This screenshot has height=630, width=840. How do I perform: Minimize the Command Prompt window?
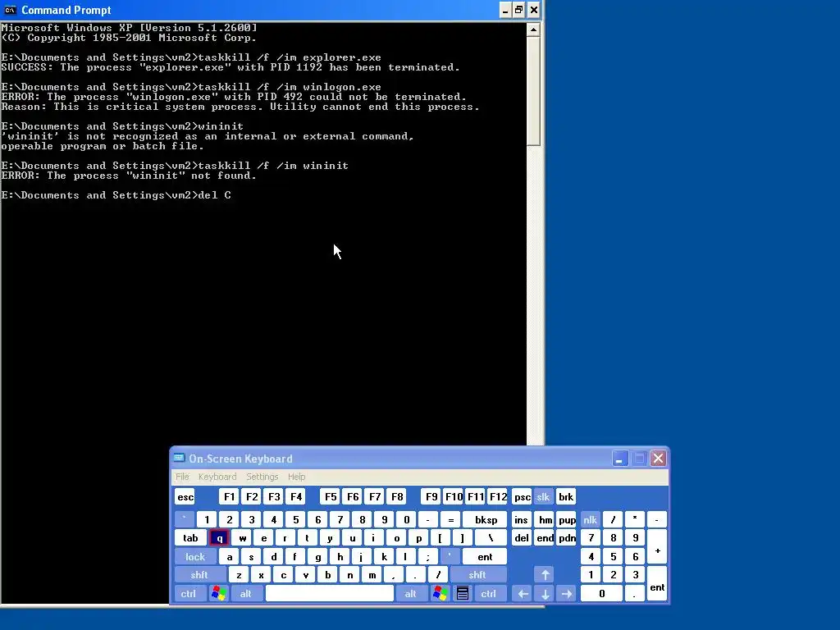point(505,10)
